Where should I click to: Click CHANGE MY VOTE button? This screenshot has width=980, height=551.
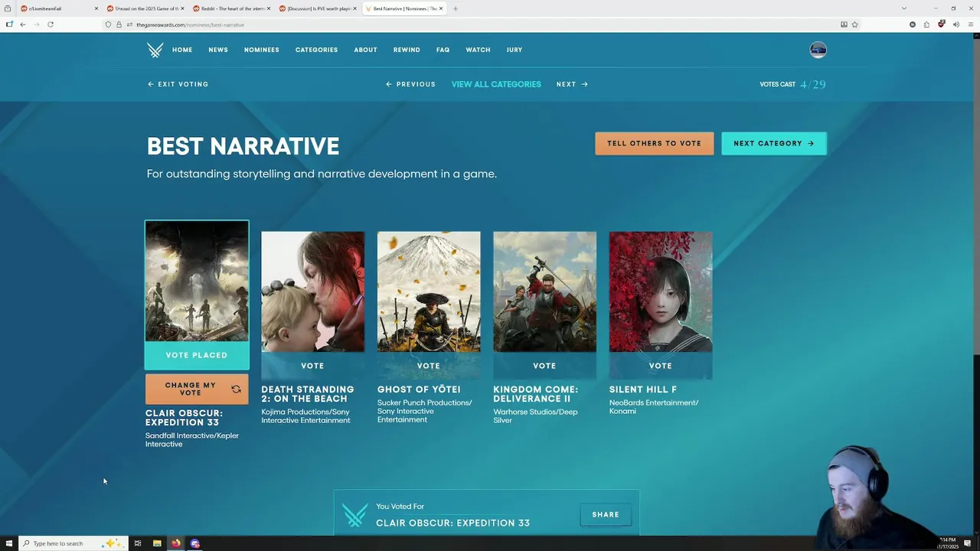pos(197,390)
